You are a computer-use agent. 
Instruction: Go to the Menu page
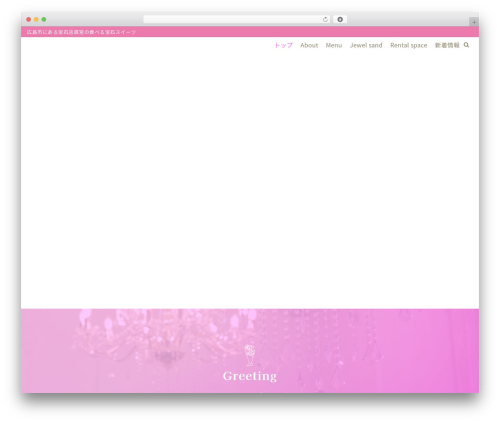334,45
